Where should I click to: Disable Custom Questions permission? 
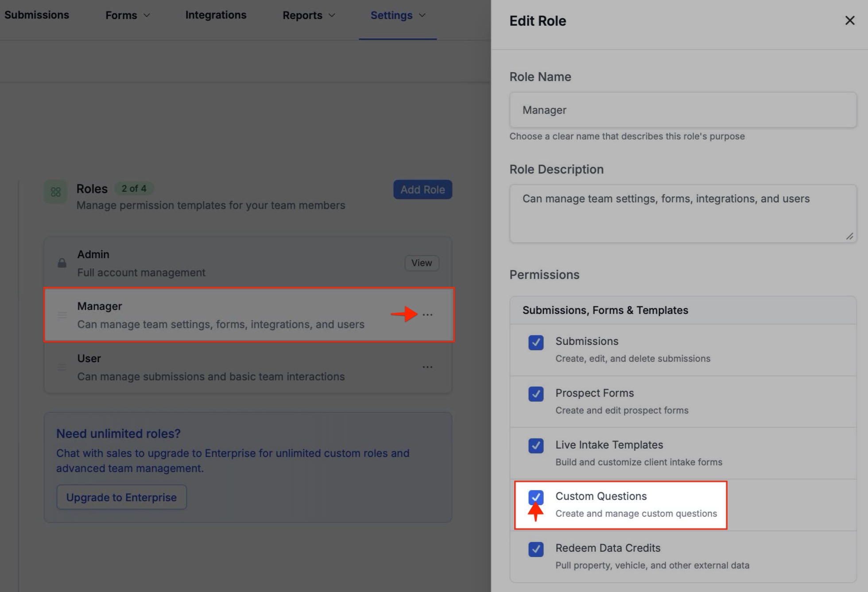pos(536,497)
